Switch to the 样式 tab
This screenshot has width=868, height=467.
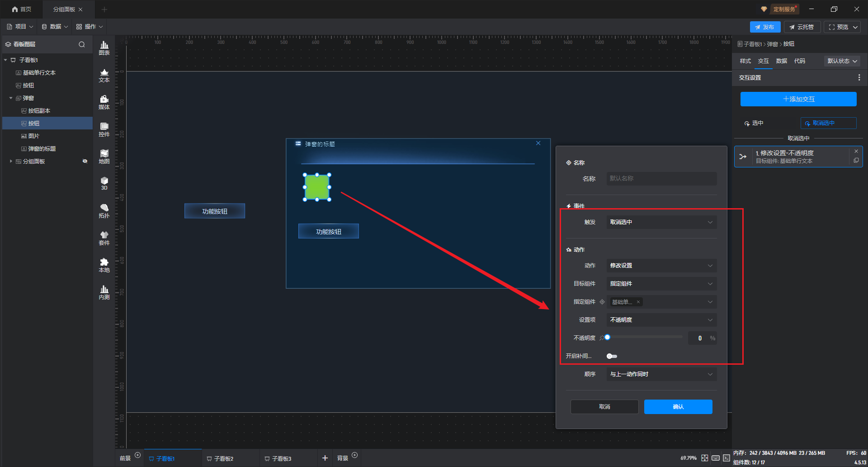point(745,61)
